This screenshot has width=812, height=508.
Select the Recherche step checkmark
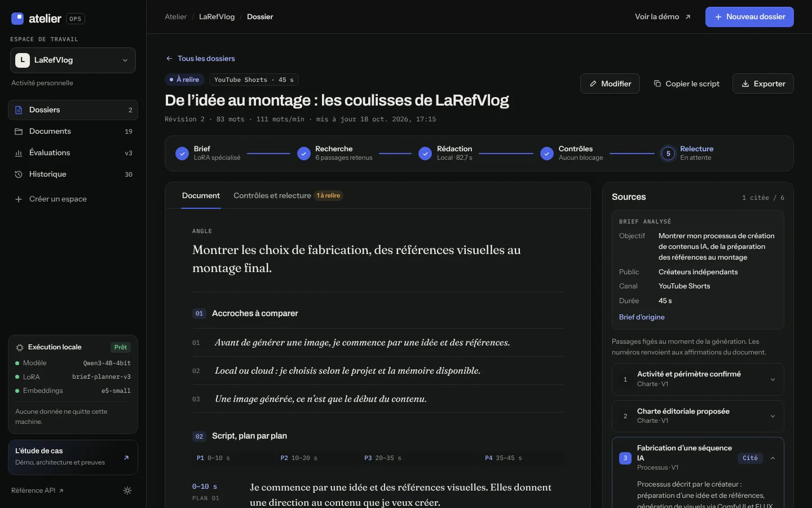click(x=304, y=154)
